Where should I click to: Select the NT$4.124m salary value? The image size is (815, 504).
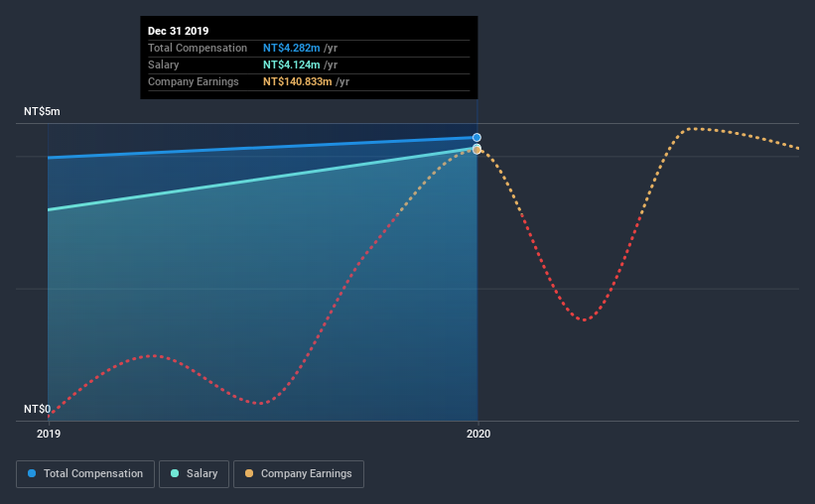point(292,64)
